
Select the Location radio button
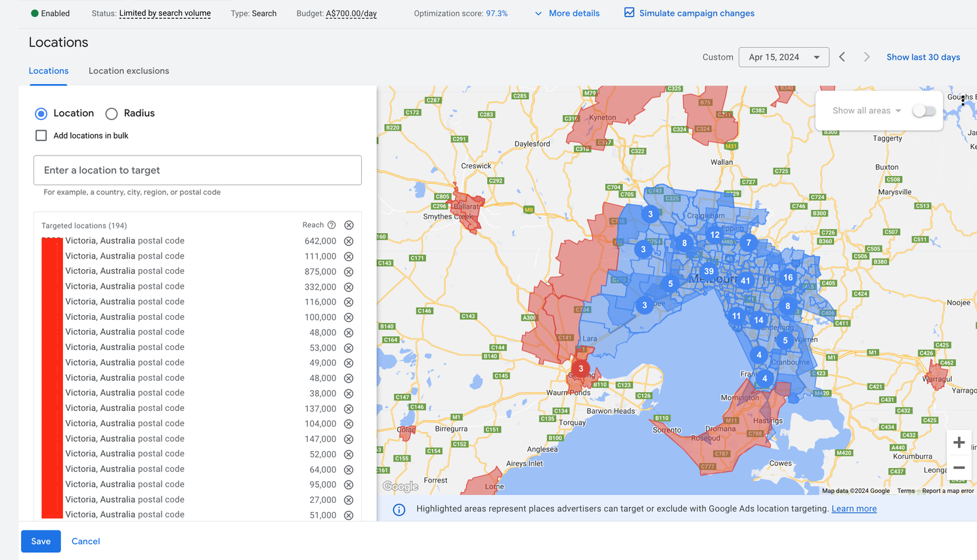41,114
